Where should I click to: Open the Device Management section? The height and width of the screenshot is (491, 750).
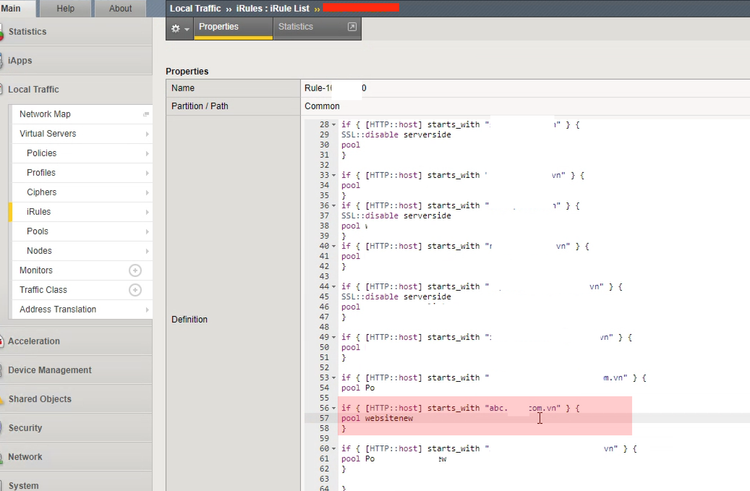click(49, 370)
